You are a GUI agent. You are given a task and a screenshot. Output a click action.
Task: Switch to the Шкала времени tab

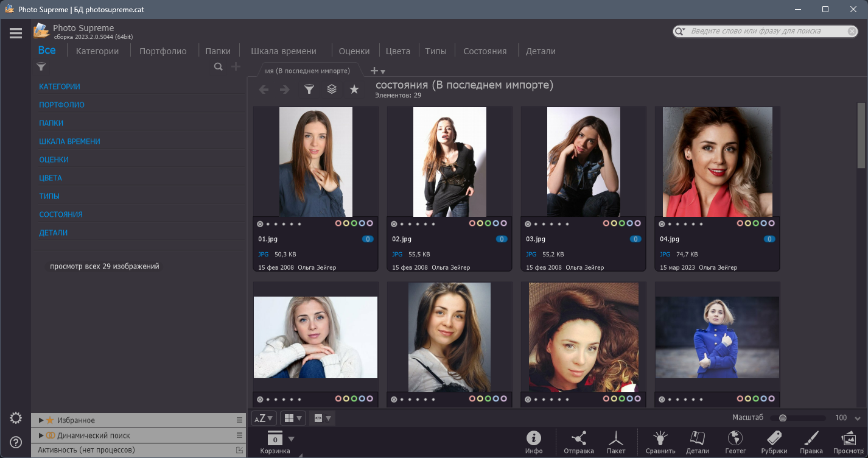[x=284, y=51]
